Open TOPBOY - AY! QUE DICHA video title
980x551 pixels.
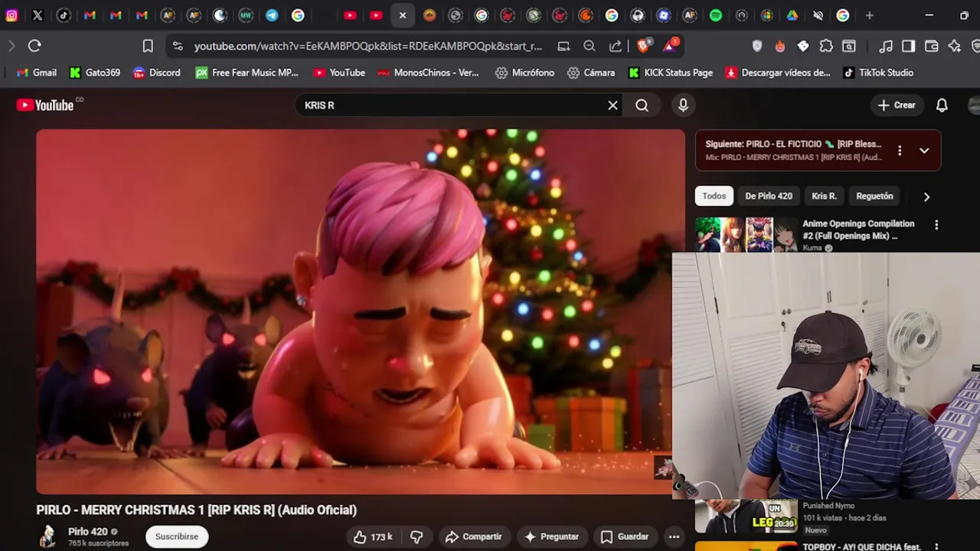click(861, 546)
